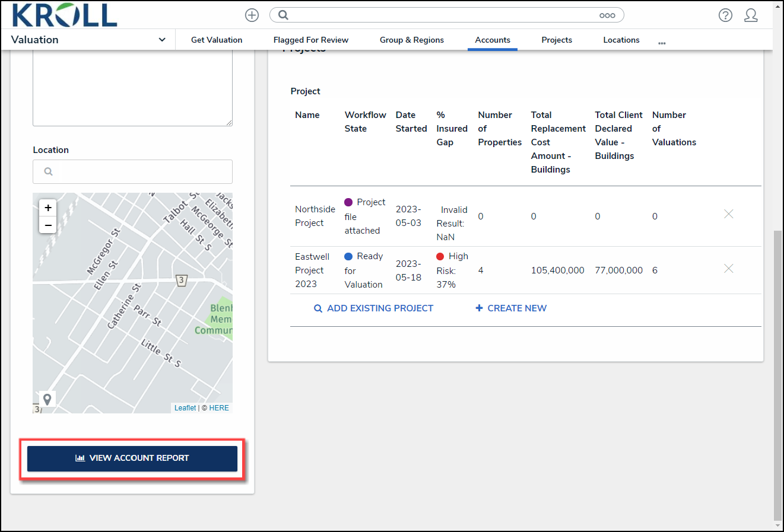Click Total Replacement Cost Amount header
This screenshot has height=532, width=784.
(558, 142)
